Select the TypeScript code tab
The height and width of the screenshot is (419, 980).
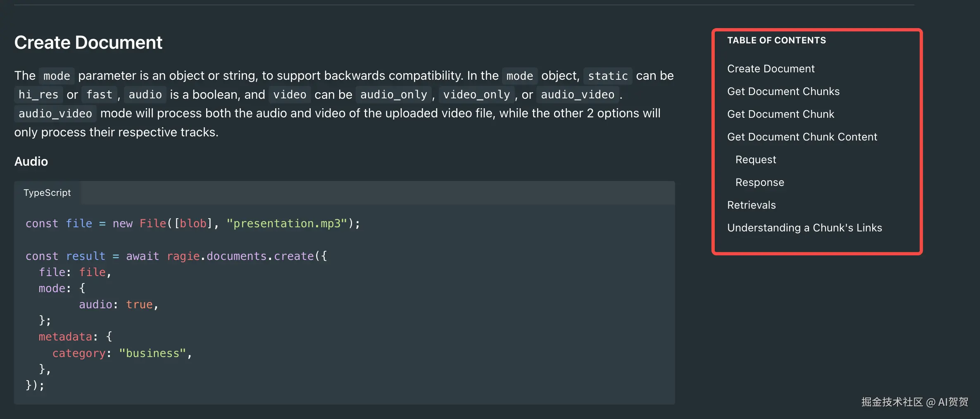pyautogui.click(x=47, y=193)
